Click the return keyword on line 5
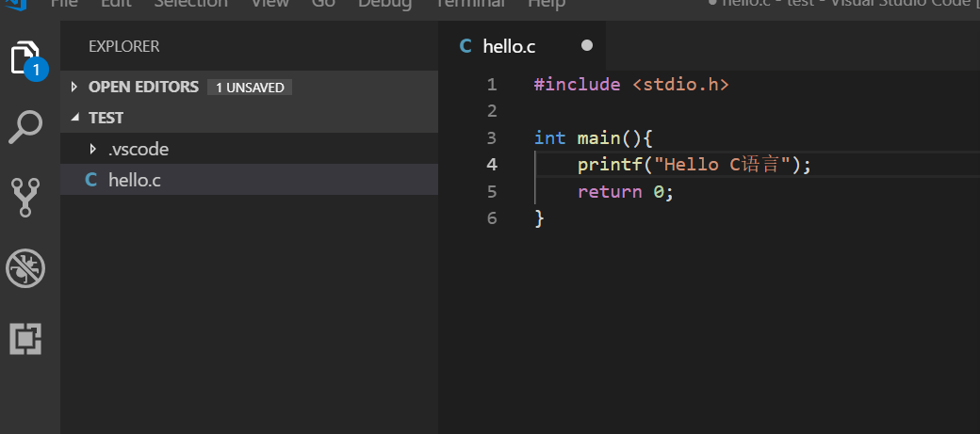This screenshot has height=434, width=980. click(610, 192)
